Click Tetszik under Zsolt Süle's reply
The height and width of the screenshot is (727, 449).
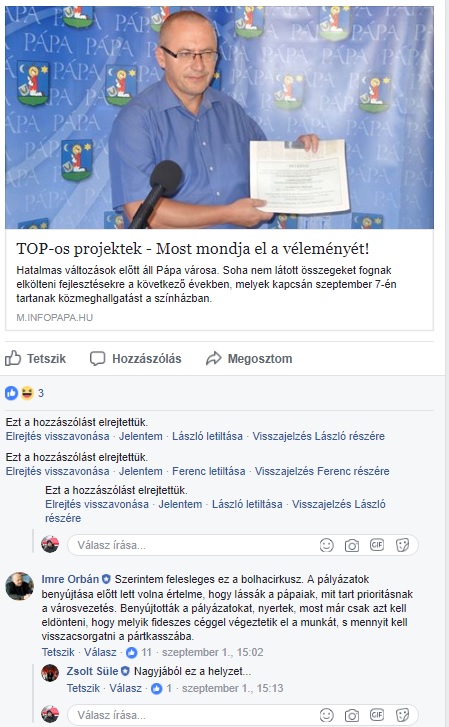pyautogui.click(x=83, y=688)
